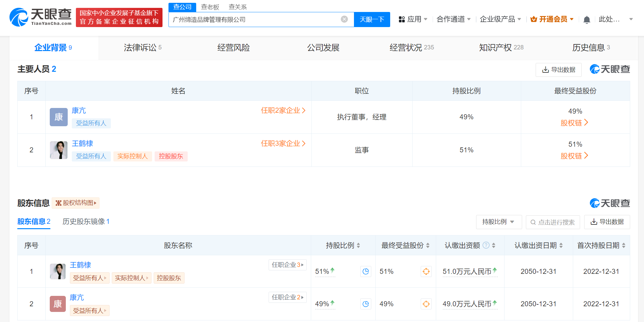
Task: Click orange equity chain icon beside 王鹤棣's 51% final benefit
Action: point(426,271)
